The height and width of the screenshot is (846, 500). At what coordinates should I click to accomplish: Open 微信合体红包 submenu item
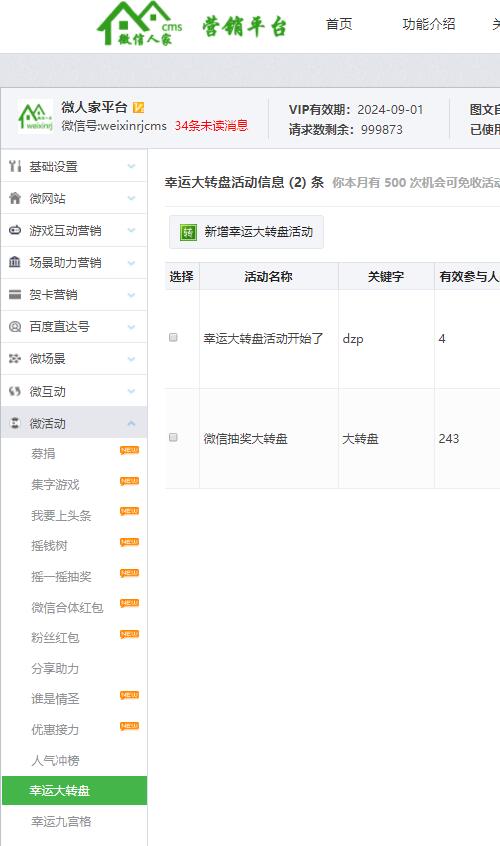pyautogui.click(x=67, y=608)
